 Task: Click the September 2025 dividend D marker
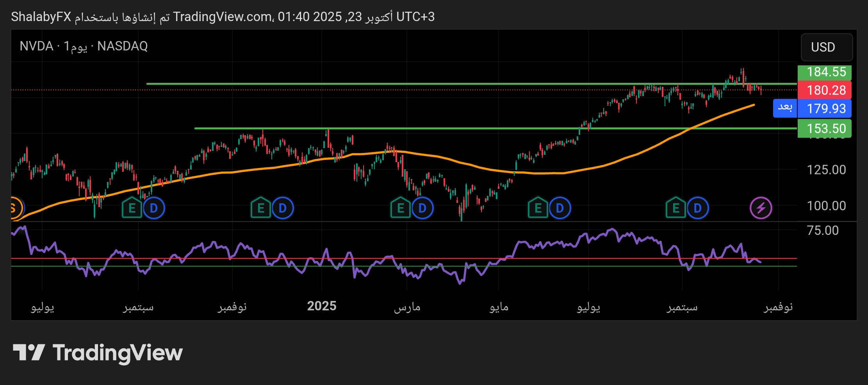[x=698, y=208]
